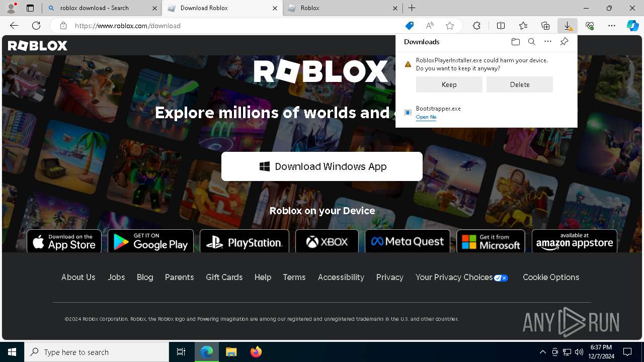Screen dimensions: 644x362
Task: Open File Explorer from taskbar
Action: tap(231, 352)
